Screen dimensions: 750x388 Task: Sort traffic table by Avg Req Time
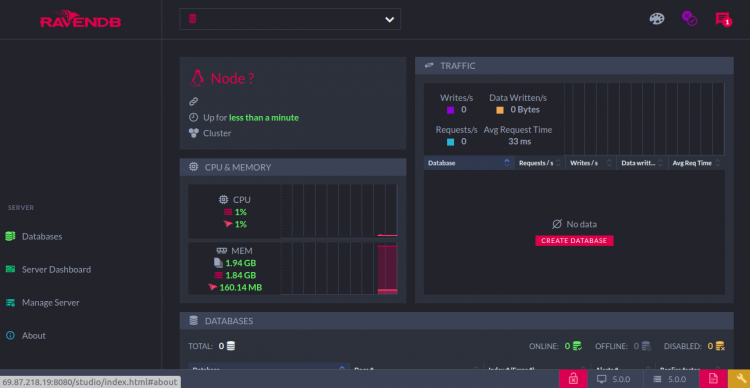[x=696, y=163]
